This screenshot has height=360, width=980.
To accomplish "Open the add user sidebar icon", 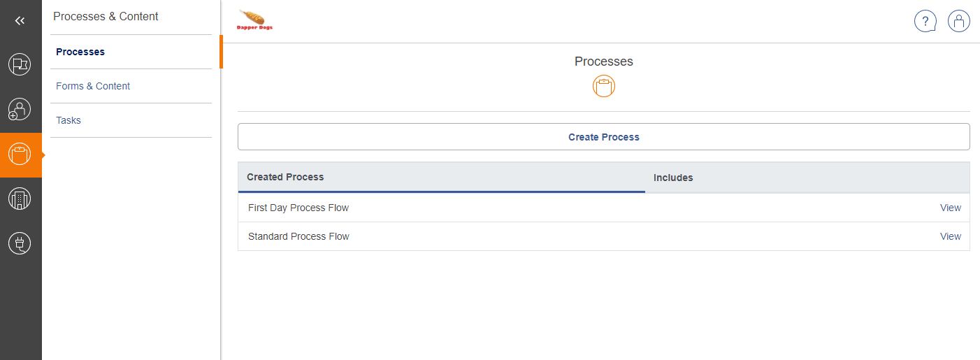I will pyautogui.click(x=20, y=109).
